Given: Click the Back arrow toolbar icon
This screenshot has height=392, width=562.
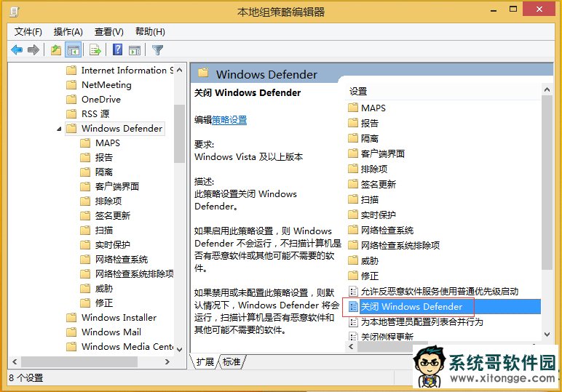Looking at the screenshot, I should pyautogui.click(x=17, y=49).
